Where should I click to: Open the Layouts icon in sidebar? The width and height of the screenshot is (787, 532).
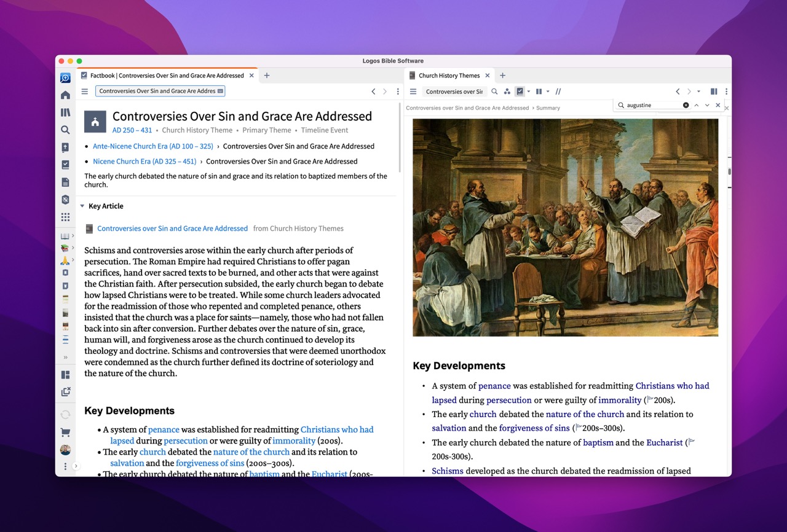point(65,375)
